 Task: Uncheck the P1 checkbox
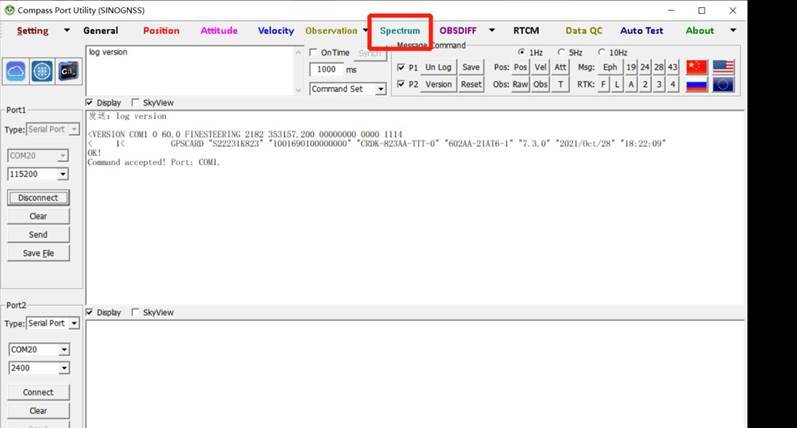pos(401,67)
